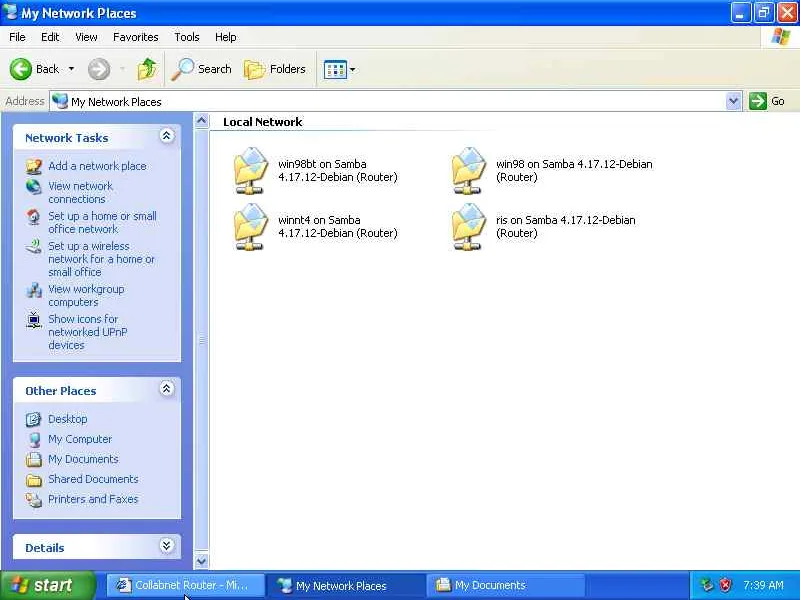The width and height of the screenshot is (800, 600).
Task: Select the ris on Samba 4.17.12-Debian label
Action: point(565,227)
